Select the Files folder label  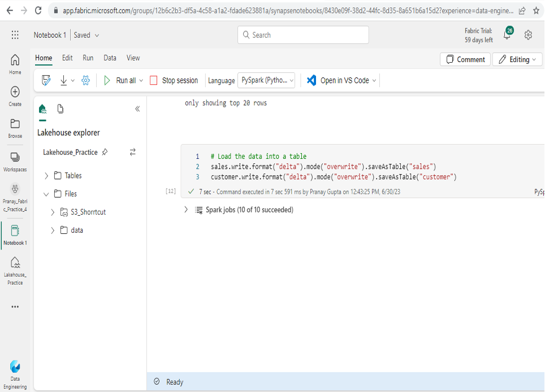(x=71, y=194)
